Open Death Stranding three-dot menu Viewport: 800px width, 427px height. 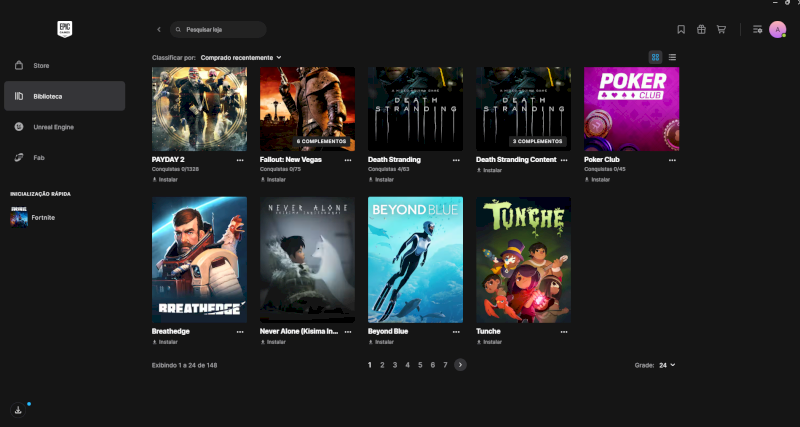click(x=456, y=160)
